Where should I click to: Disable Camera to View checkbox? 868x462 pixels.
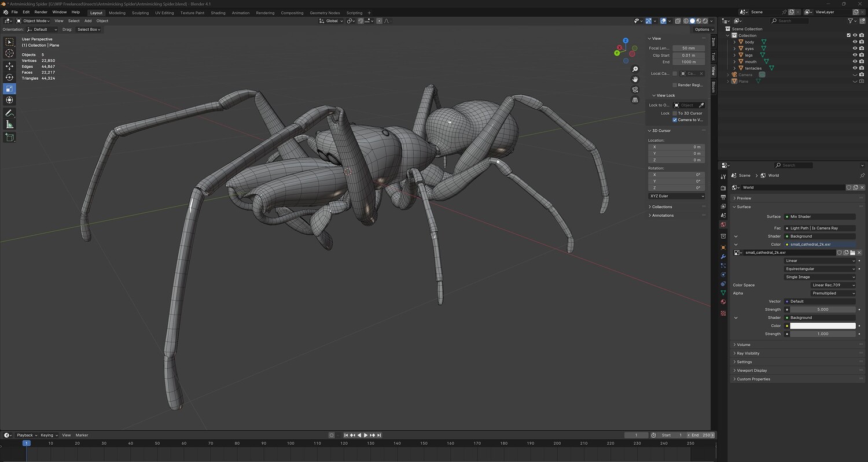coord(675,120)
